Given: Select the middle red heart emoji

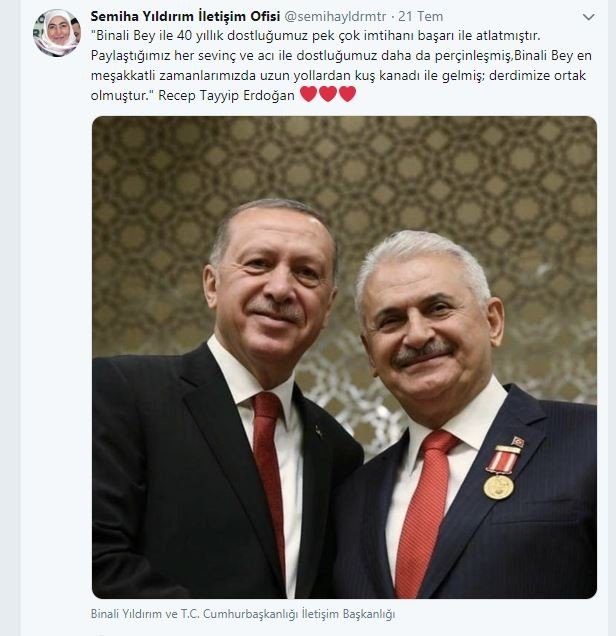Looking at the screenshot, I should pos(328,94).
